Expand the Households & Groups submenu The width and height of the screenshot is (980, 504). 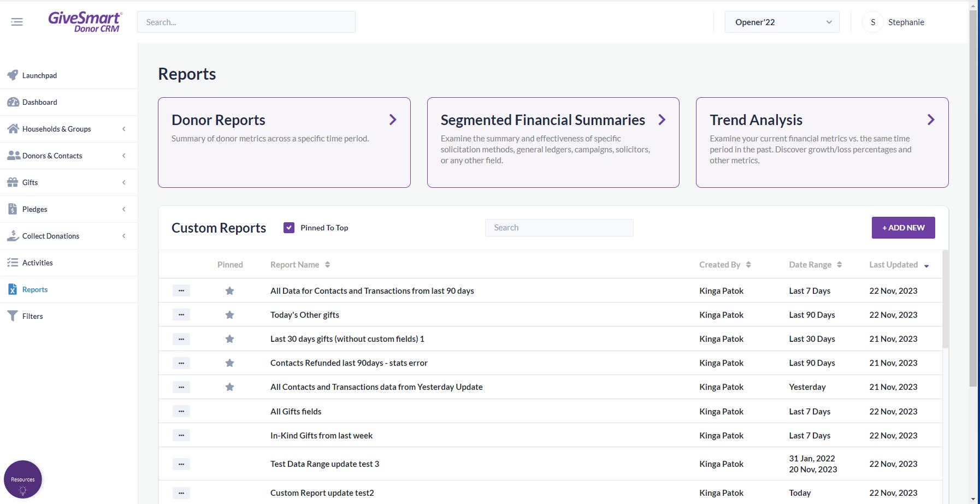(x=124, y=129)
